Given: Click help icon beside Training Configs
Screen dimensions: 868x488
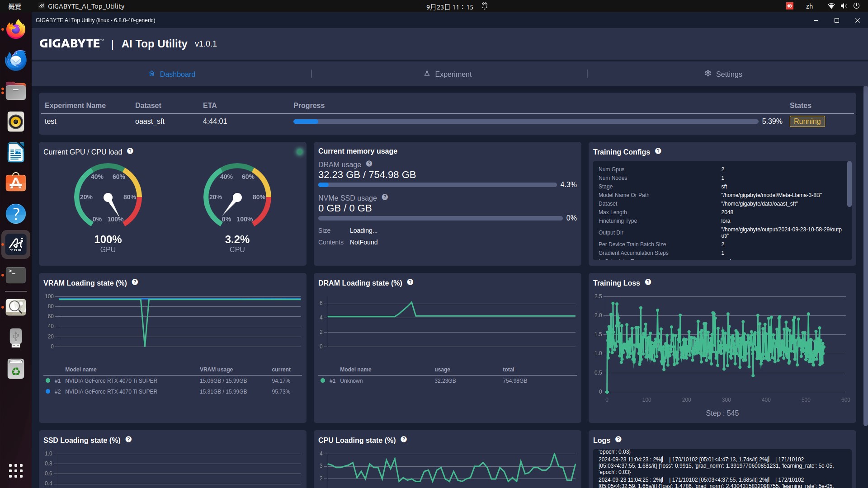Looking at the screenshot, I should tap(658, 151).
